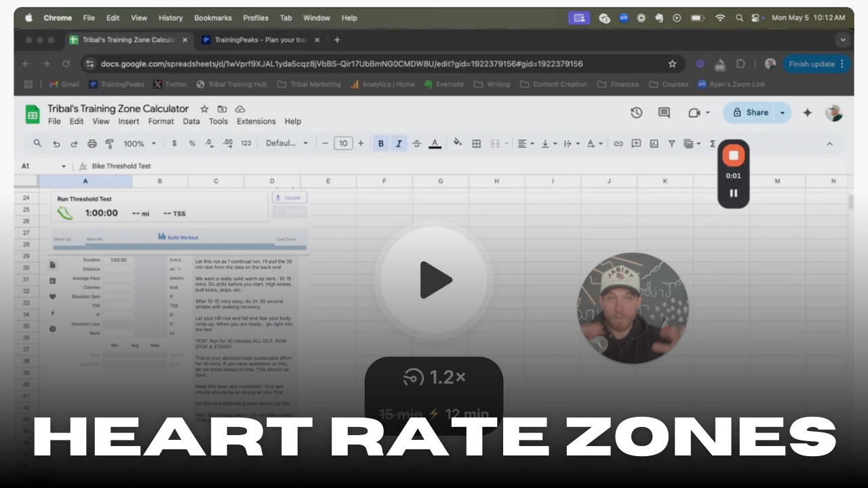The width and height of the screenshot is (868, 488).
Task: Print the spreadsheet with the printer icon
Action: pyautogui.click(x=92, y=143)
